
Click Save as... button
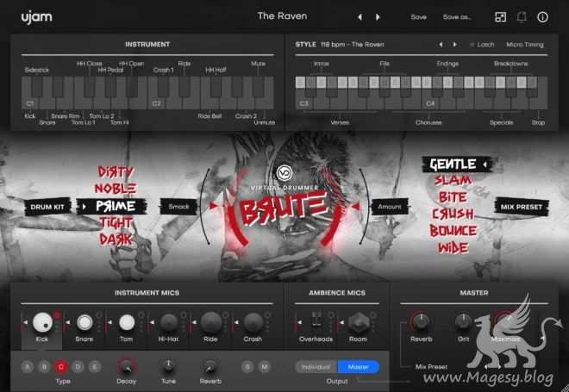[457, 17]
